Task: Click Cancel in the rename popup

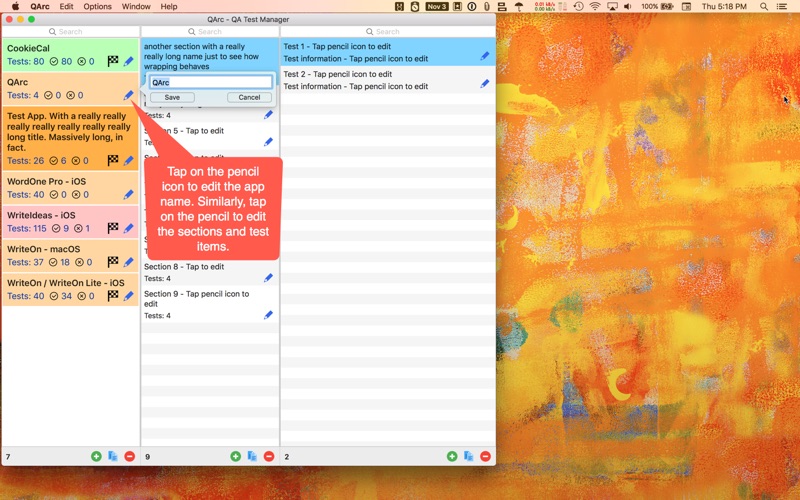Action: [x=249, y=97]
